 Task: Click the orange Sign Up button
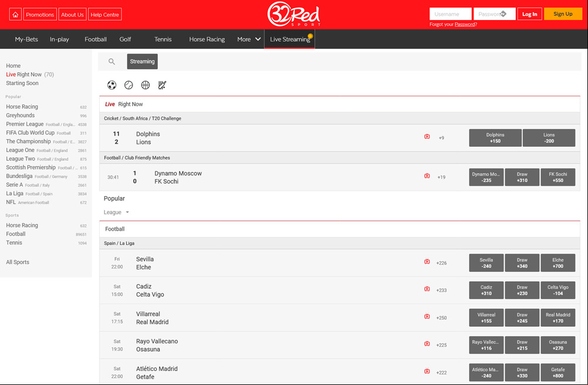click(563, 14)
